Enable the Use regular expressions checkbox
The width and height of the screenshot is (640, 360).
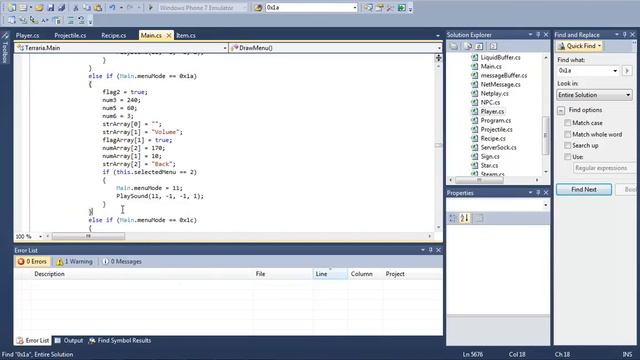567,157
